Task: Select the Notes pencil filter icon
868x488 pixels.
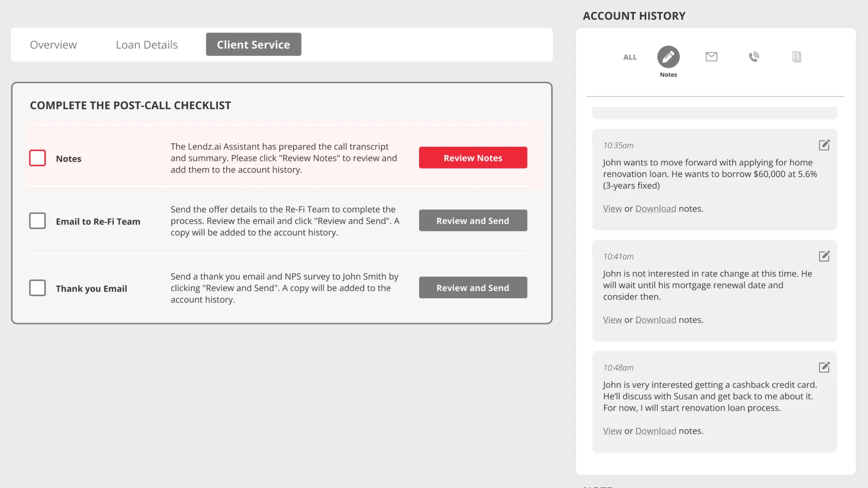Action: pos(668,57)
